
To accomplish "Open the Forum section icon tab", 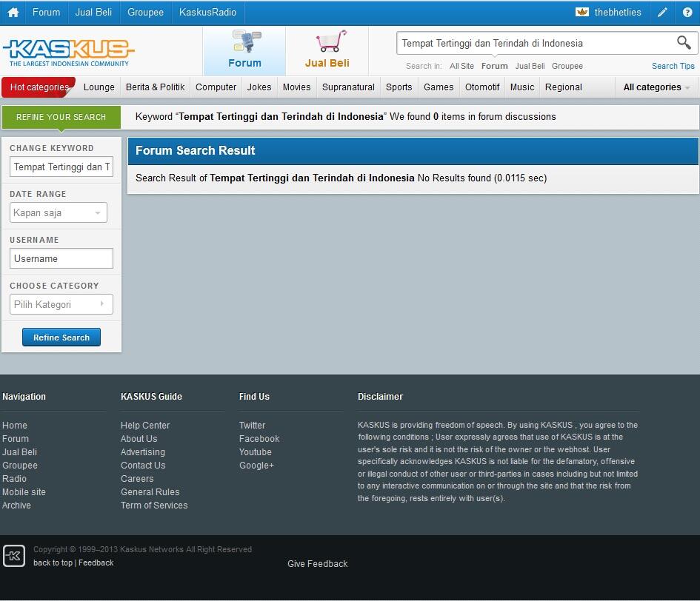I will pos(244,50).
